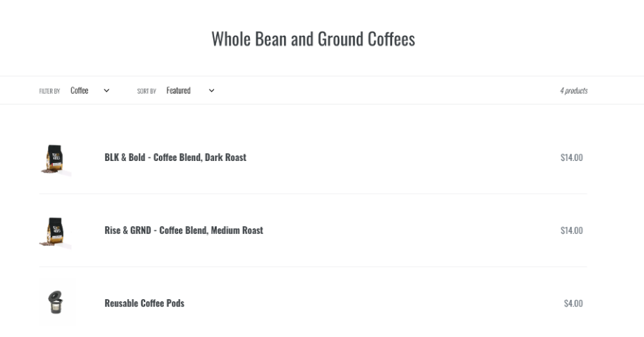Click the $14.00 price of Rise & GRND
This screenshot has width=644, height=337.
(571, 230)
